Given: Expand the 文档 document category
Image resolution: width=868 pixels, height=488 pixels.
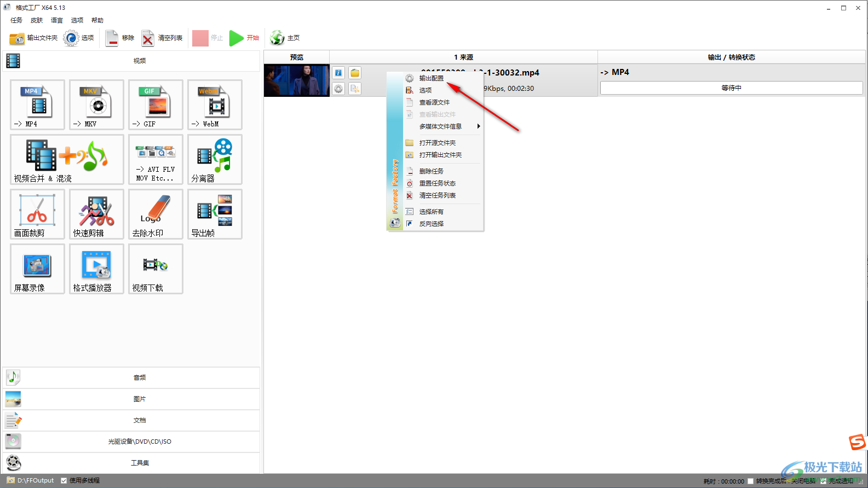Looking at the screenshot, I should [131, 420].
